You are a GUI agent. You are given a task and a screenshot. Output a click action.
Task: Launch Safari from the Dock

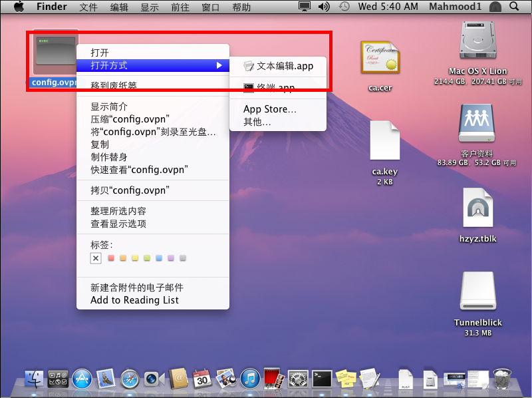(130, 379)
